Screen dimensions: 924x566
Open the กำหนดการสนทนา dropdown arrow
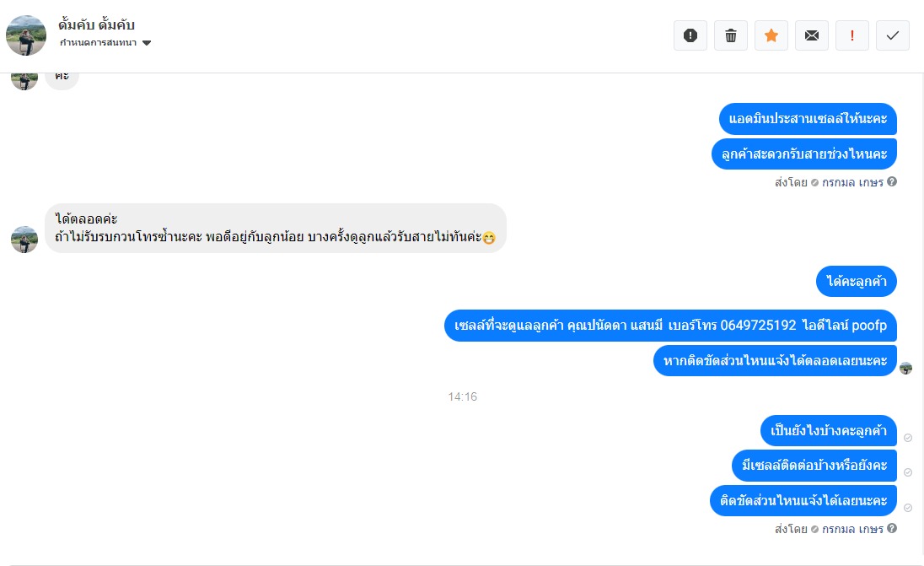[x=147, y=43]
